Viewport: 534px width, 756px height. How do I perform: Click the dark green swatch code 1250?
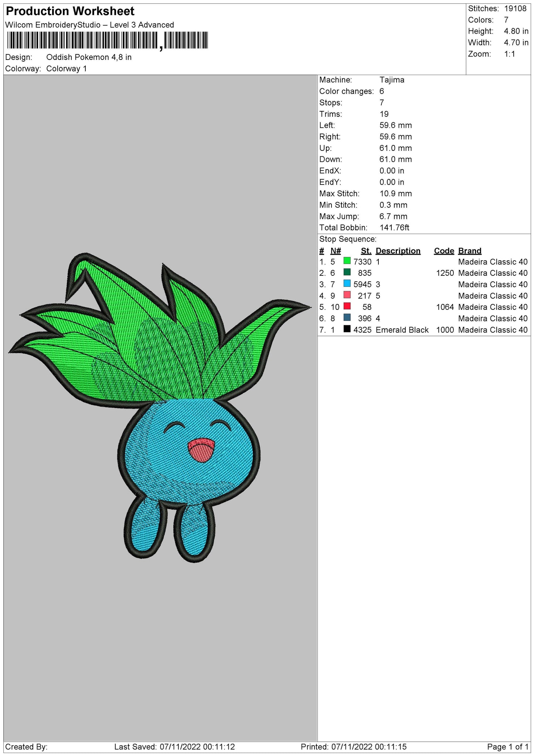(347, 272)
